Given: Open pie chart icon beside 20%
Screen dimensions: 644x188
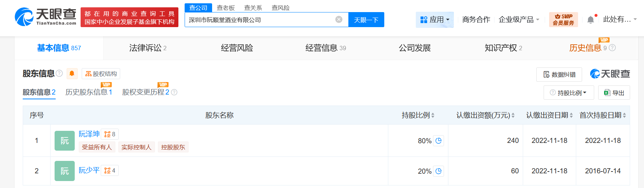Looking at the screenshot, I should (438, 171).
